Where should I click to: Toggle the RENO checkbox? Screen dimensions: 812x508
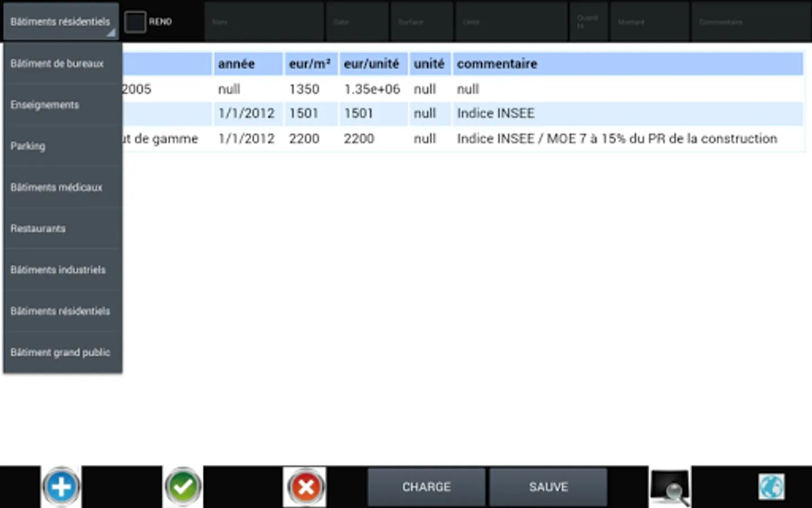(135, 22)
